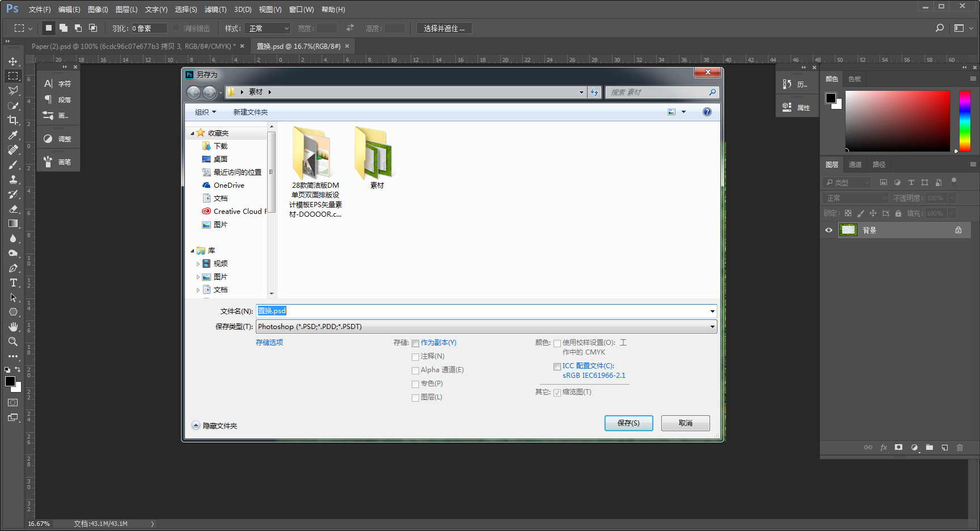
Task: Open the Paragraph panel icon
Action: pyautogui.click(x=49, y=99)
